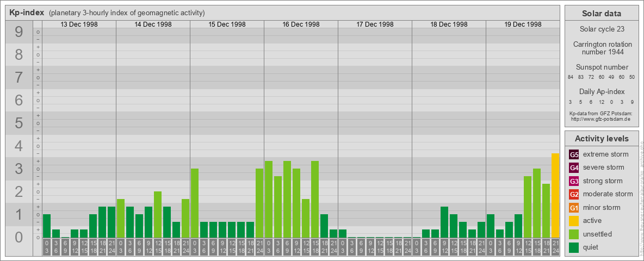644x261 pixels.
Task: Click sunspot value 84
Action: click(x=571, y=77)
